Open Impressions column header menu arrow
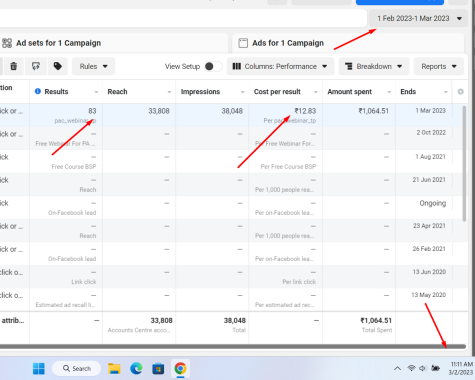 pyautogui.click(x=243, y=92)
